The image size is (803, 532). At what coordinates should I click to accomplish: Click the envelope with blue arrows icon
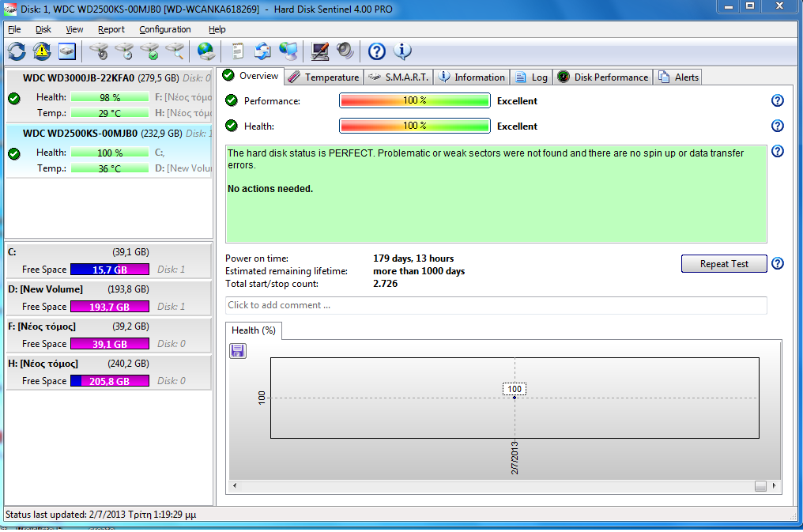[262, 51]
